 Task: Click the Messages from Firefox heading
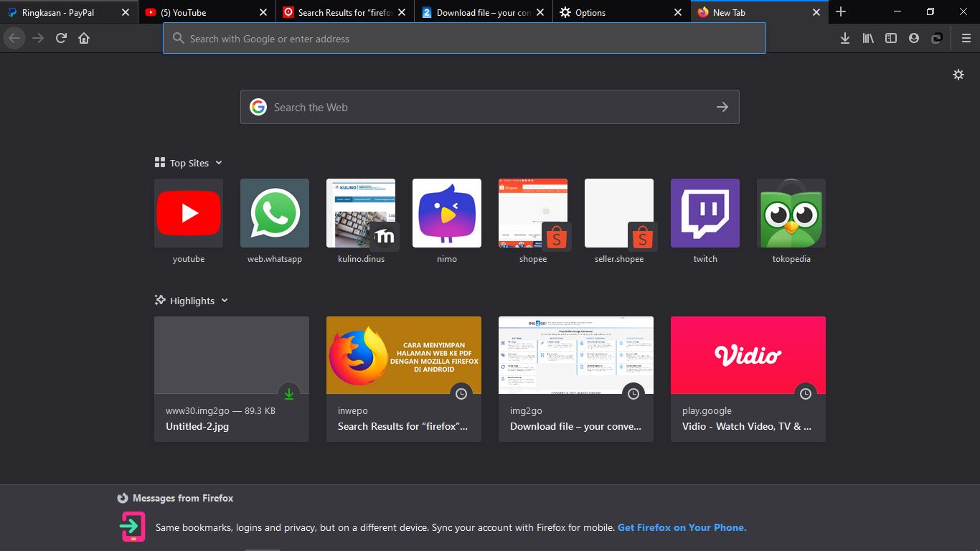point(183,498)
